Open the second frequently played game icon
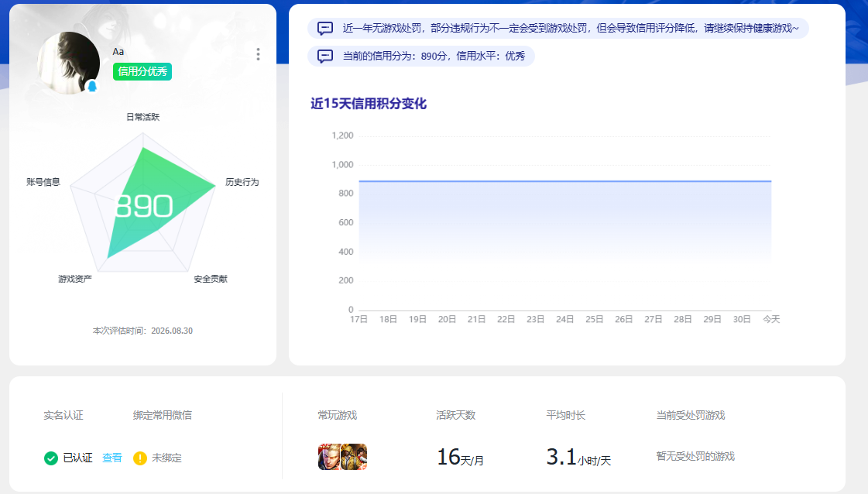The height and width of the screenshot is (494, 868). pos(354,457)
